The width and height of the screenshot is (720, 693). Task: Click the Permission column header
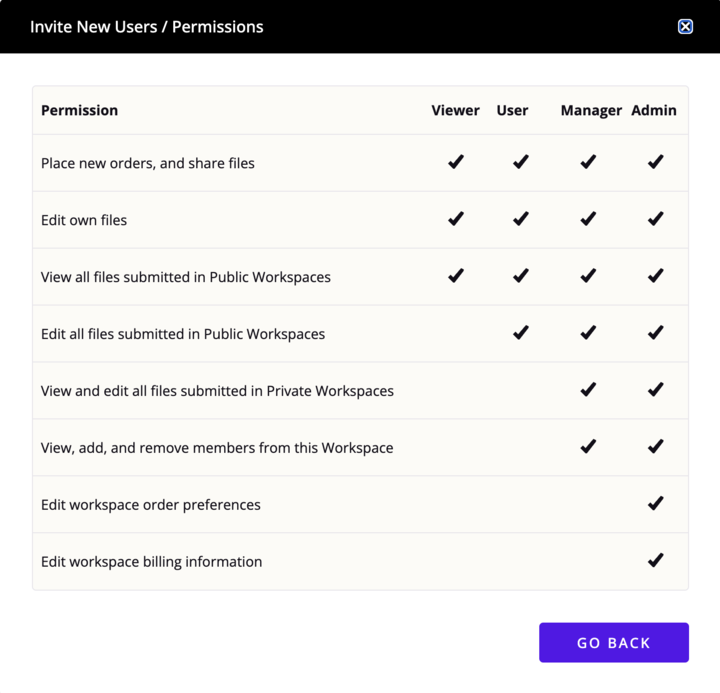click(x=79, y=110)
